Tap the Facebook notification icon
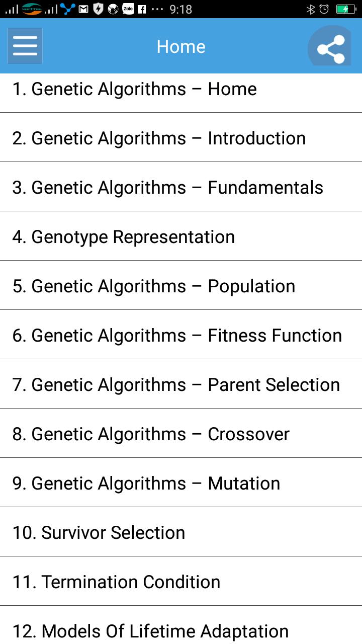 click(x=142, y=9)
